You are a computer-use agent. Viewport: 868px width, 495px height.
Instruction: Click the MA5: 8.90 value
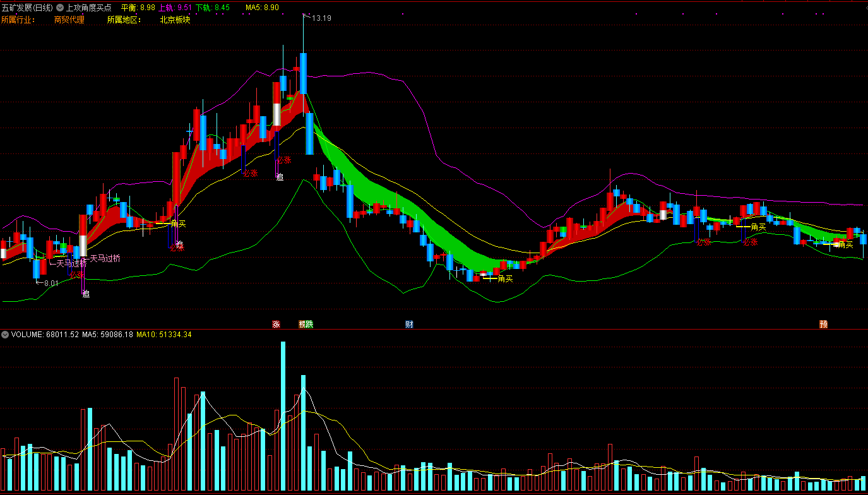pos(262,8)
